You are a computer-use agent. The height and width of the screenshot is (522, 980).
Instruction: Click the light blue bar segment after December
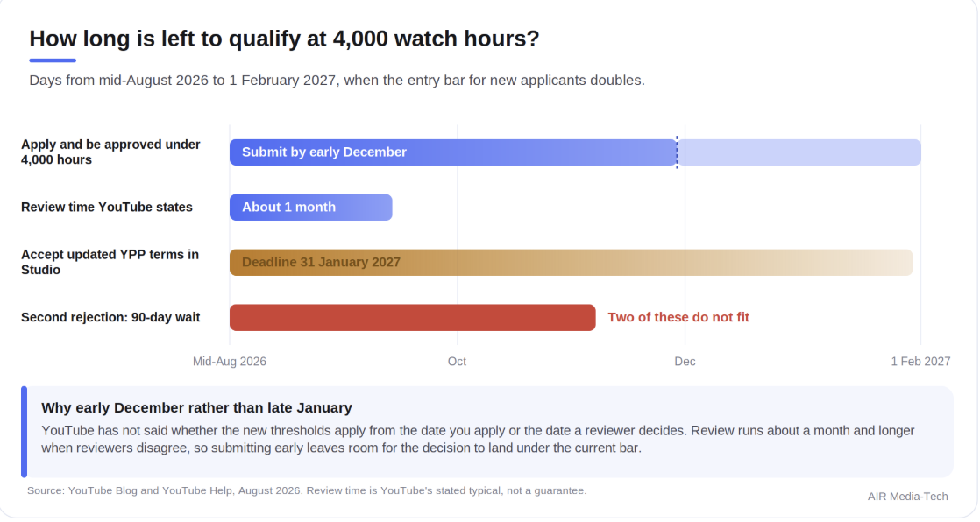click(799, 152)
